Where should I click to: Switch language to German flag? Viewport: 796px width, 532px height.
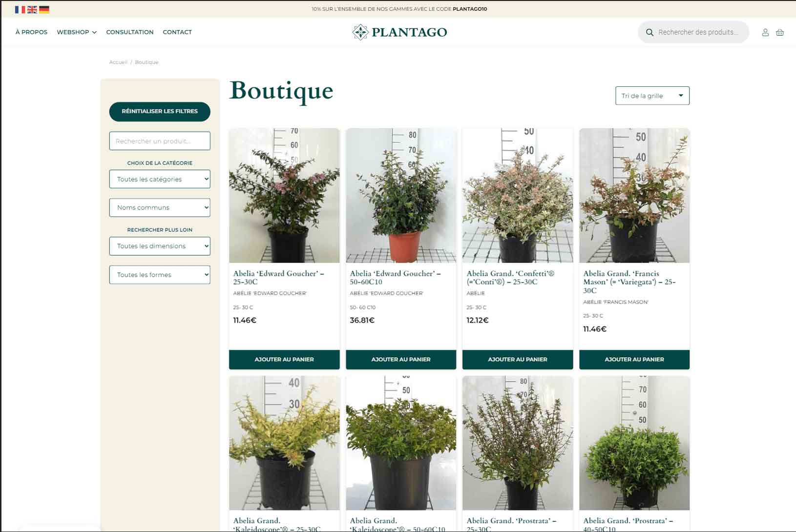pos(44,9)
